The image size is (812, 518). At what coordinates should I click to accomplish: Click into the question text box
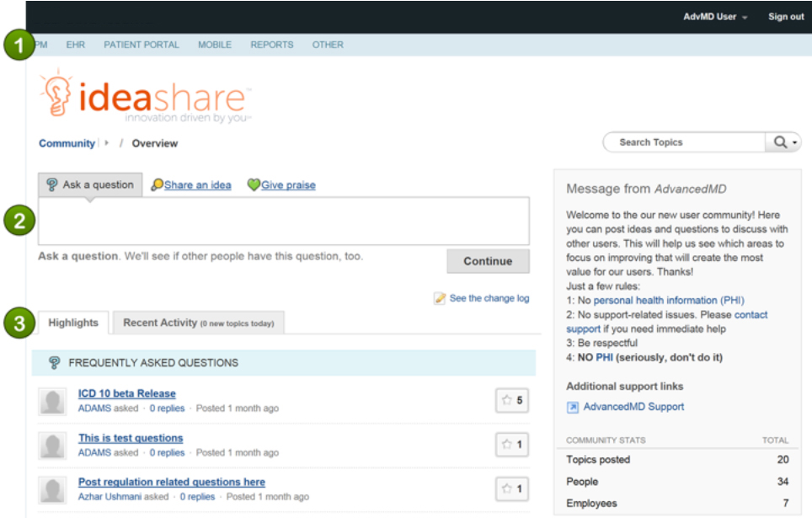(x=284, y=222)
